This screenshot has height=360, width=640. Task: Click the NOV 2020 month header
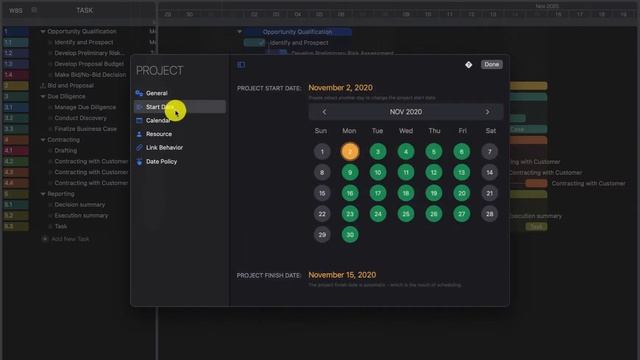point(406,112)
